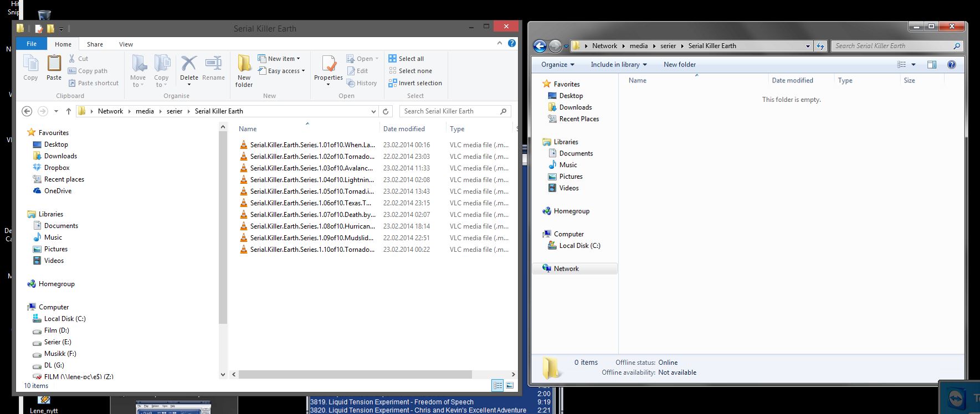The height and width of the screenshot is (414, 980).
Task: Open the Properties button in the ribbon
Action: coord(329,69)
